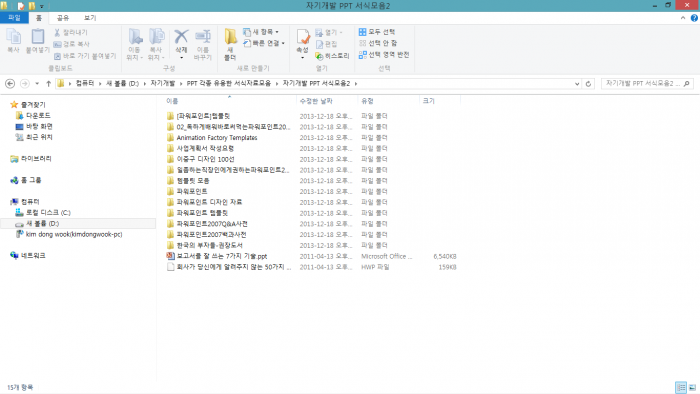Screen dimensions: 700x394
Task: Click 바로 가기 붙여넣기 (Paste shortcut)
Action: 85,56
